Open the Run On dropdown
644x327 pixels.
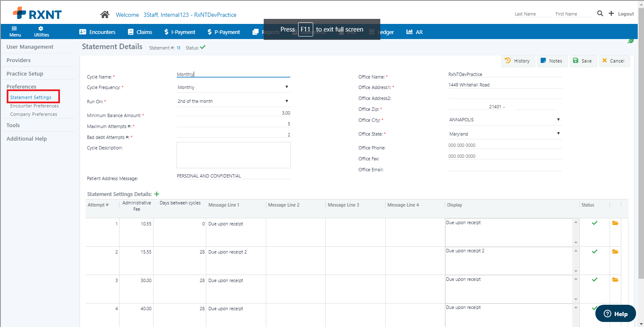coord(234,101)
